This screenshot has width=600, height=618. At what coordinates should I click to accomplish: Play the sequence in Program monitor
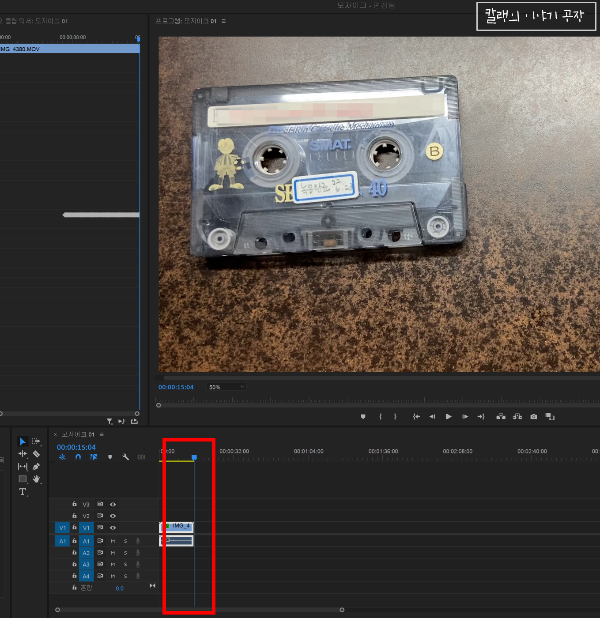449,417
